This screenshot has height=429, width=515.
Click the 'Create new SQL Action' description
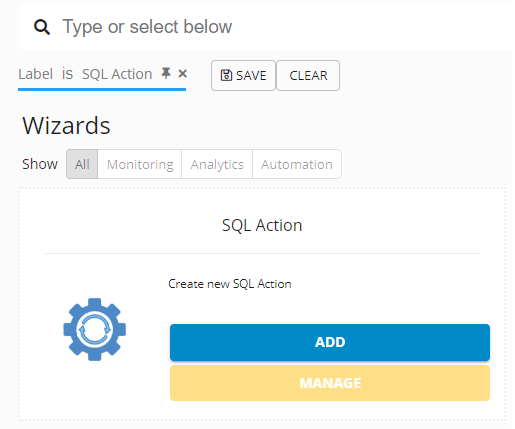click(x=230, y=284)
